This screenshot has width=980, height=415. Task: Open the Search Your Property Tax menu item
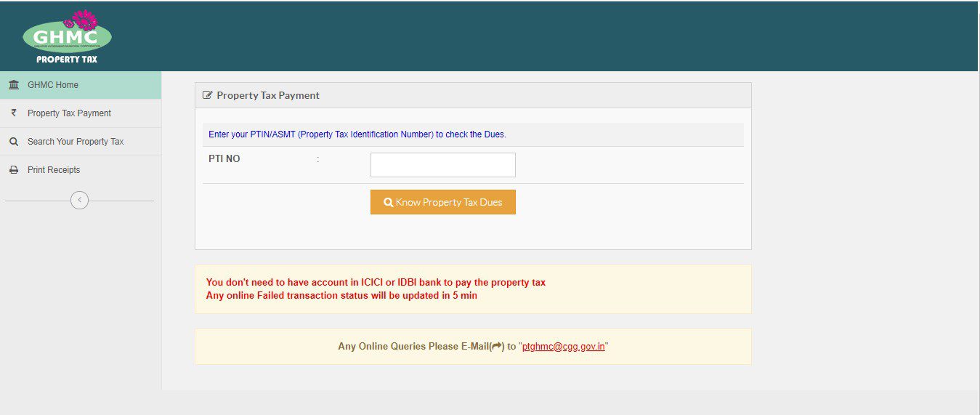76,142
